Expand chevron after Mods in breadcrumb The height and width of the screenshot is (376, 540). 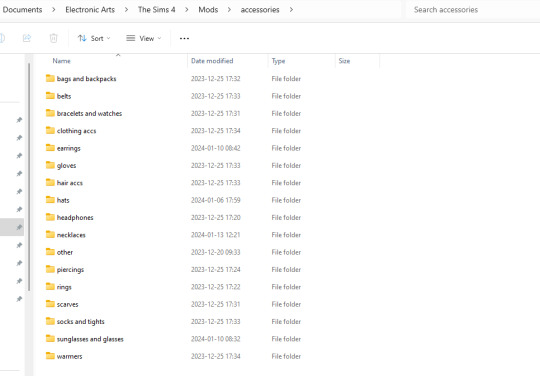click(229, 10)
